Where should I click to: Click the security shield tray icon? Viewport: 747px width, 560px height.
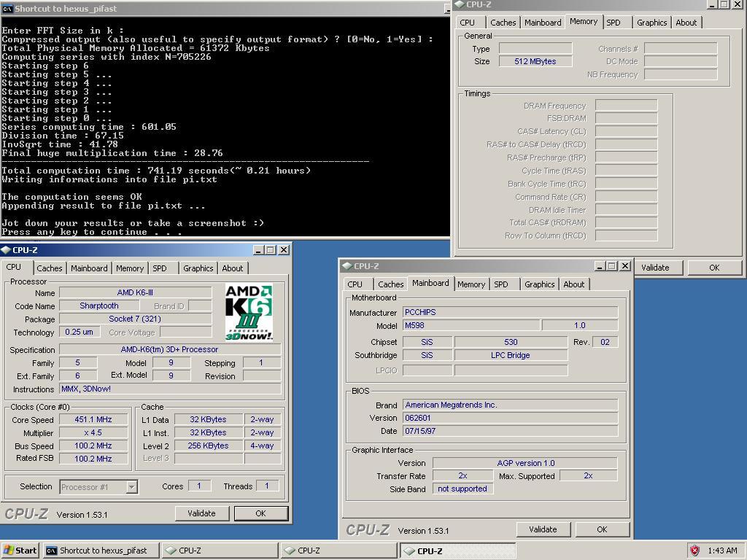tap(695, 551)
